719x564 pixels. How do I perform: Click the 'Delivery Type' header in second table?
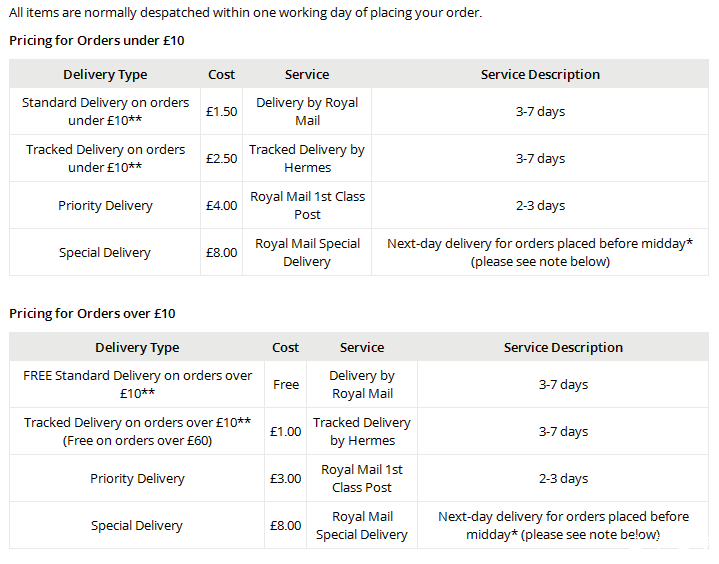pyautogui.click(x=137, y=348)
